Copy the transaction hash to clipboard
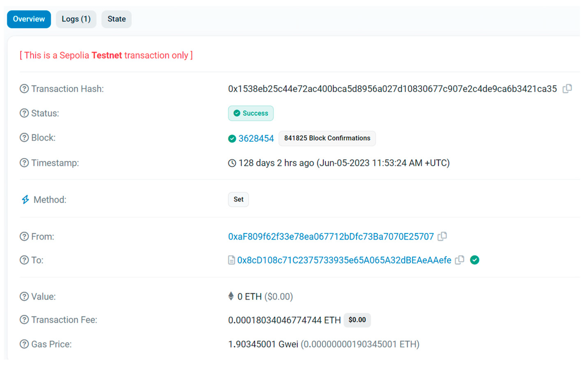 pos(567,89)
